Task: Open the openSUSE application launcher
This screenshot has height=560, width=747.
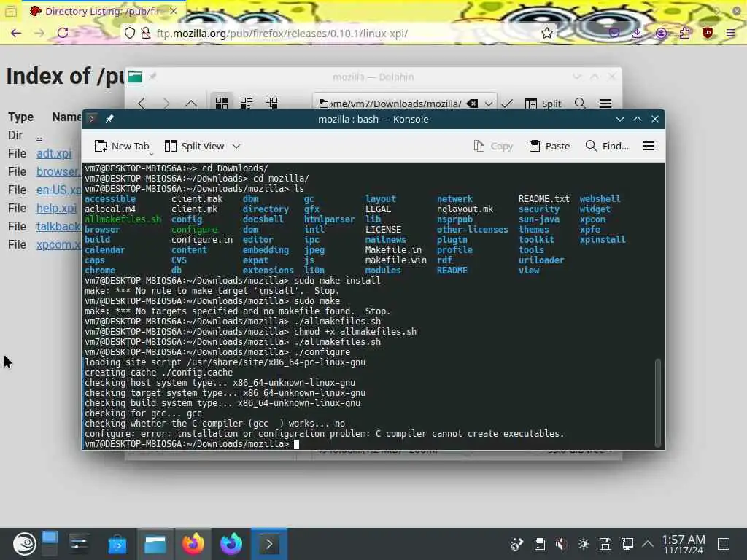Action: coord(24,544)
